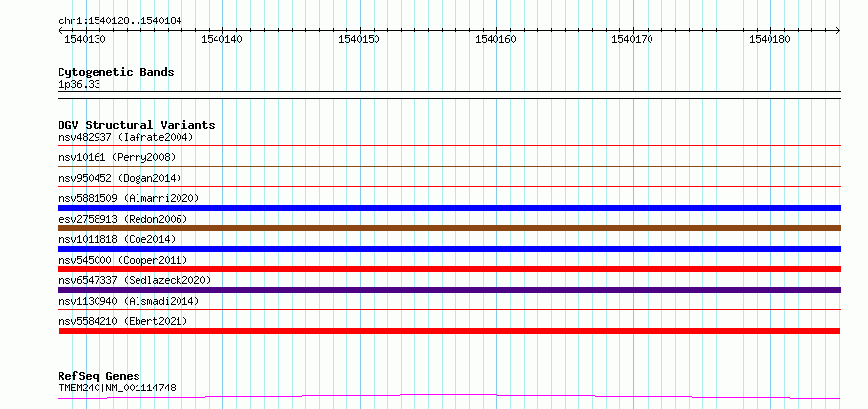Click the TMEM240|NM_001114748 gene label

117,388
